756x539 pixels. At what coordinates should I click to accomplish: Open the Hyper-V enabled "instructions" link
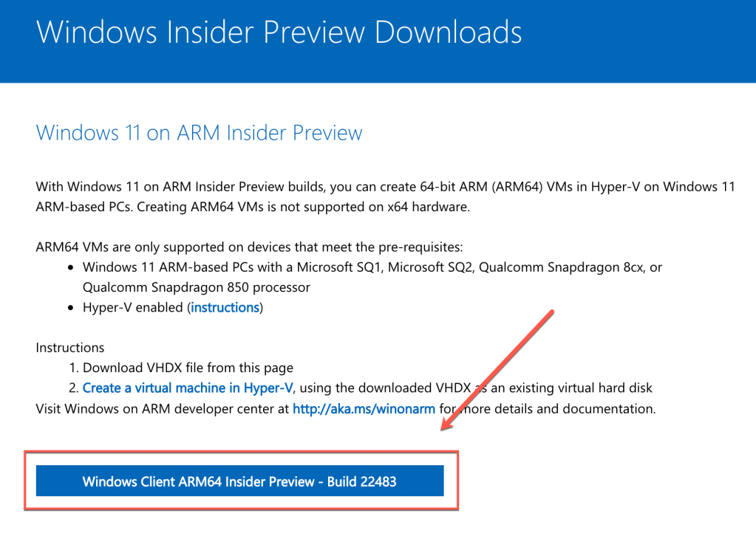(x=225, y=307)
